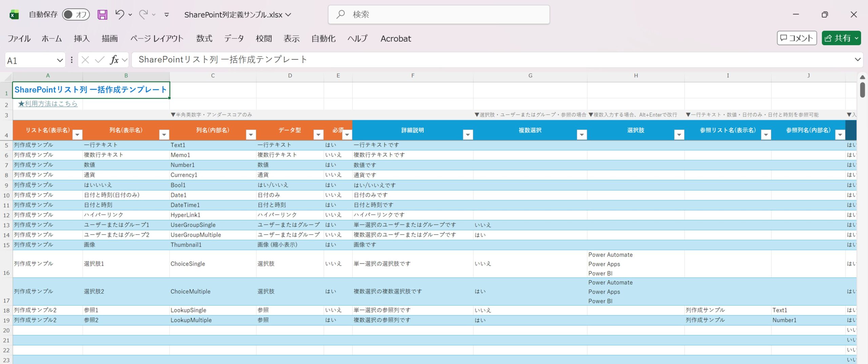This screenshot has height=364, width=868.
Task: Customize the Quick Access Toolbar
Action: click(x=166, y=15)
